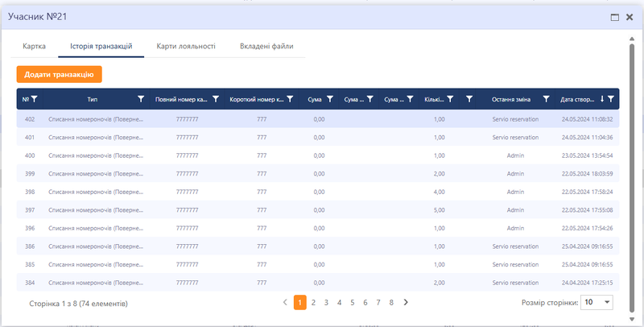The width and height of the screenshot is (644, 327).
Task: Click filter icon of Повний номер картки column
Action: tap(216, 99)
